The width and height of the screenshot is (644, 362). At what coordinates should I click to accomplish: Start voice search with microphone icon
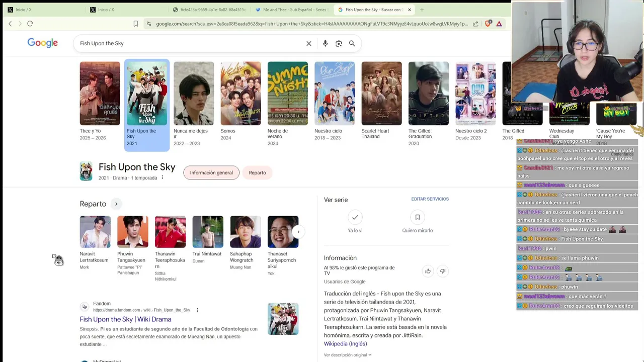pyautogui.click(x=325, y=43)
